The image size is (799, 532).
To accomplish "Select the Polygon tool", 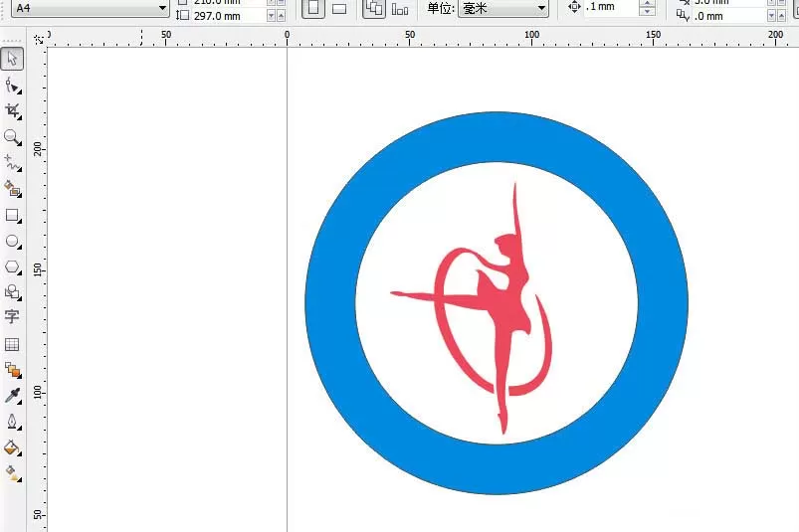I will click(12, 266).
